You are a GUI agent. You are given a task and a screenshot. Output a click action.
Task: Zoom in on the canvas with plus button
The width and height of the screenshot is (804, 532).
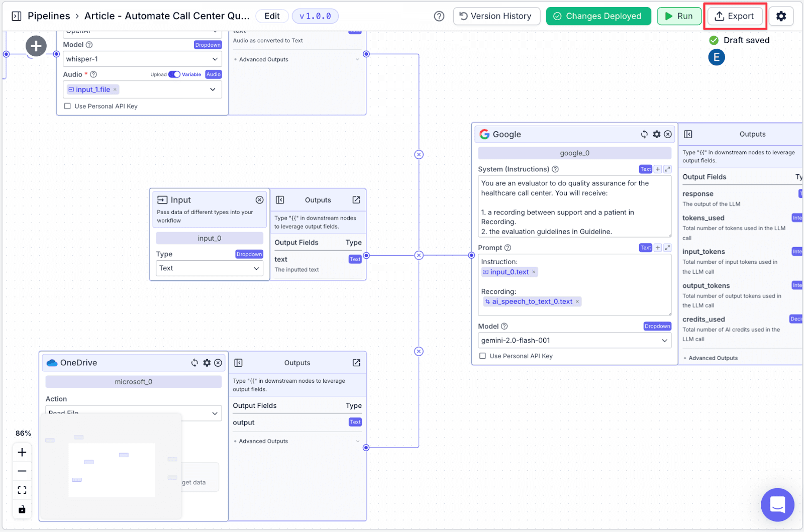[22, 452]
